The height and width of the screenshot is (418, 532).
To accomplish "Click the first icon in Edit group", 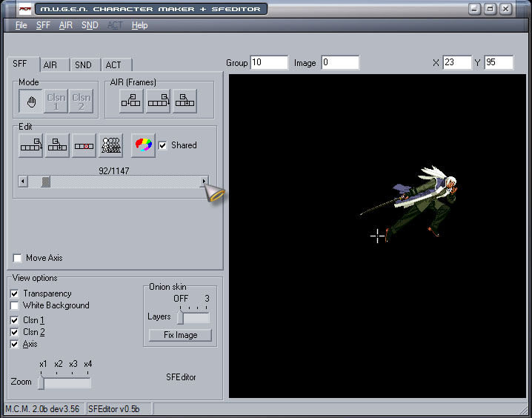I will 31,145.
